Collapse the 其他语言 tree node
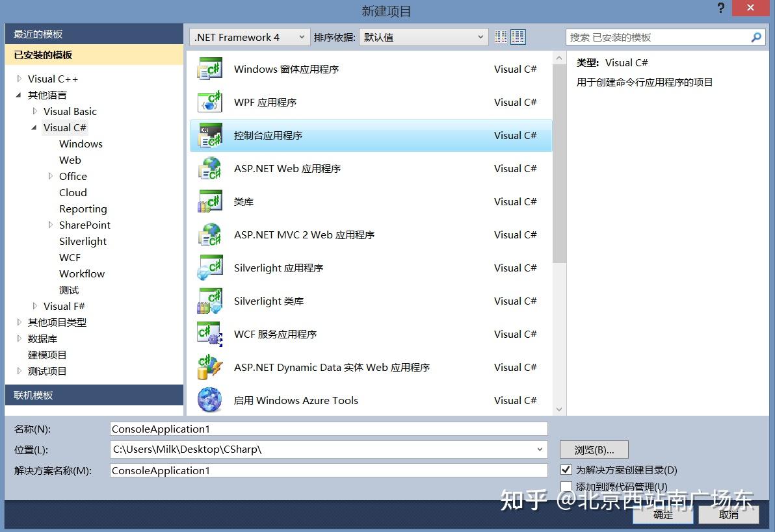Image resolution: width=775 pixels, height=532 pixels. point(19,95)
